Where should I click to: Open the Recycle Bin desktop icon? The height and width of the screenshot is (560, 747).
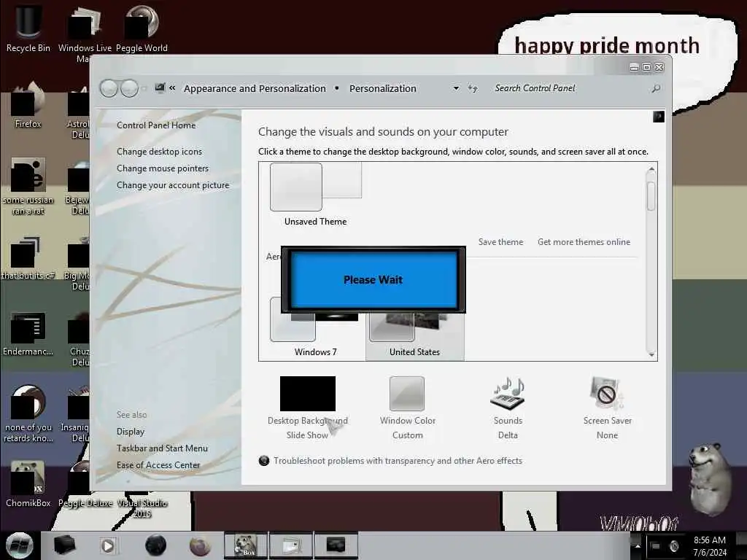28,28
